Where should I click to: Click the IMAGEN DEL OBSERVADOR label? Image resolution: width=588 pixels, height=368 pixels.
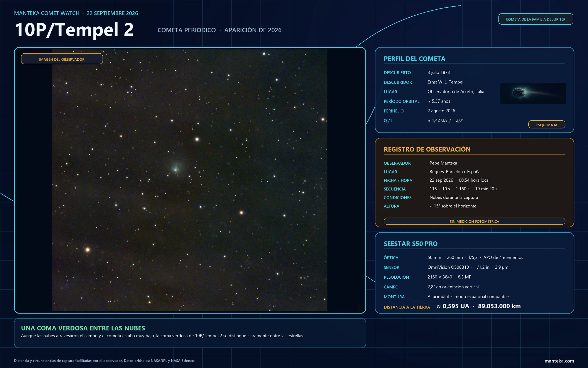(x=62, y=59)
